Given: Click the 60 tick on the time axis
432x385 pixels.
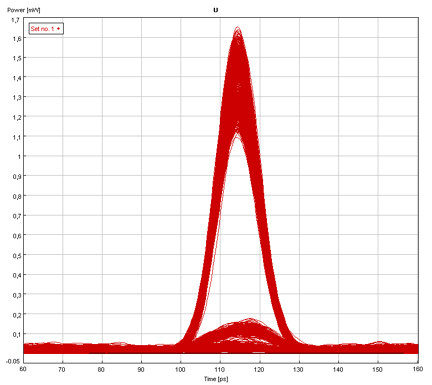Looking at the screenshot, I should tap(23, 369).
